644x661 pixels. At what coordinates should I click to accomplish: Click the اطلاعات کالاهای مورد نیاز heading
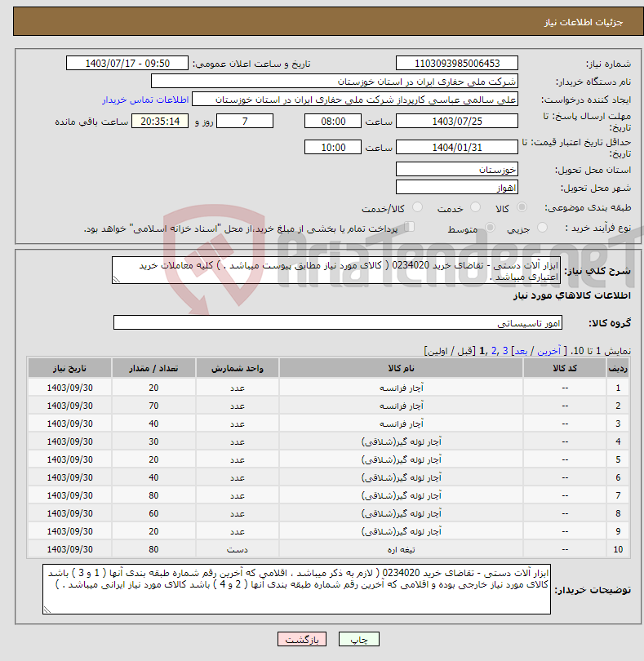[572, 295]
